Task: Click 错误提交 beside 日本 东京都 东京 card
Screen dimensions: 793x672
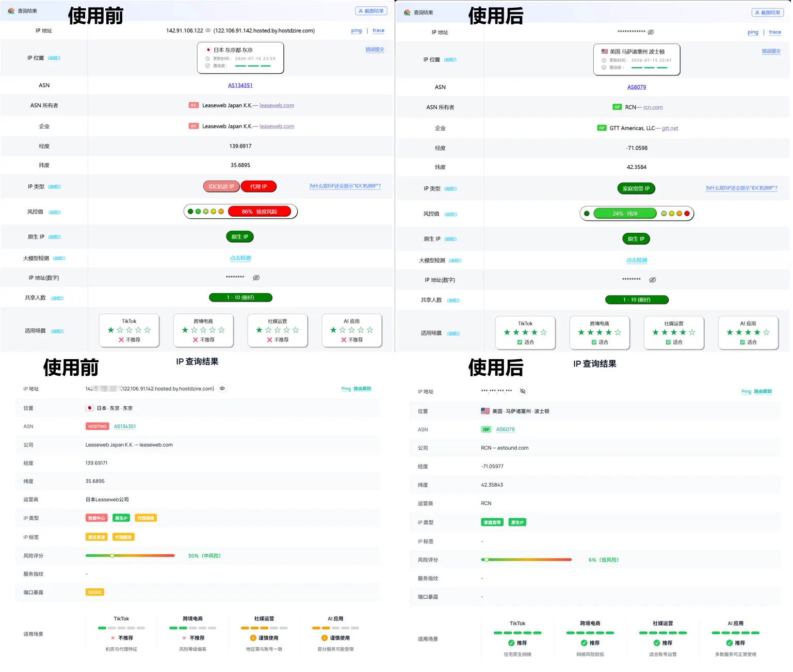Action: click(375, 50)
